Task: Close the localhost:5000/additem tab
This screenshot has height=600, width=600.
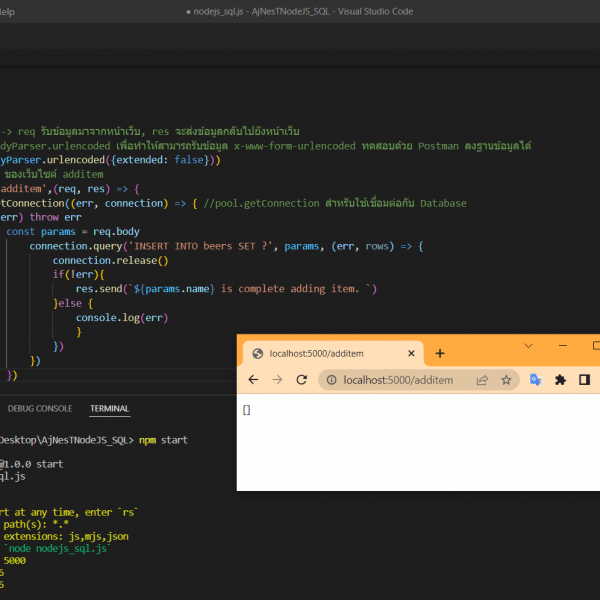Action: tap(410, 353)
